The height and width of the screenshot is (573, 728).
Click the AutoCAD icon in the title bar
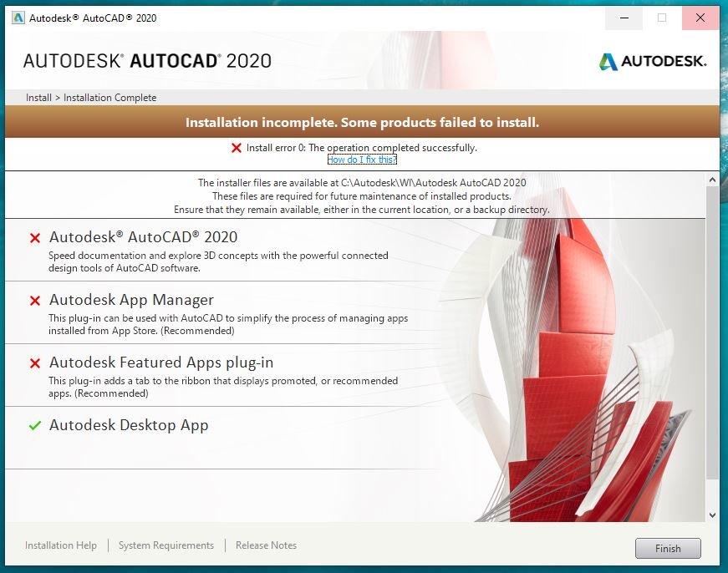click(x=18, y=18)
